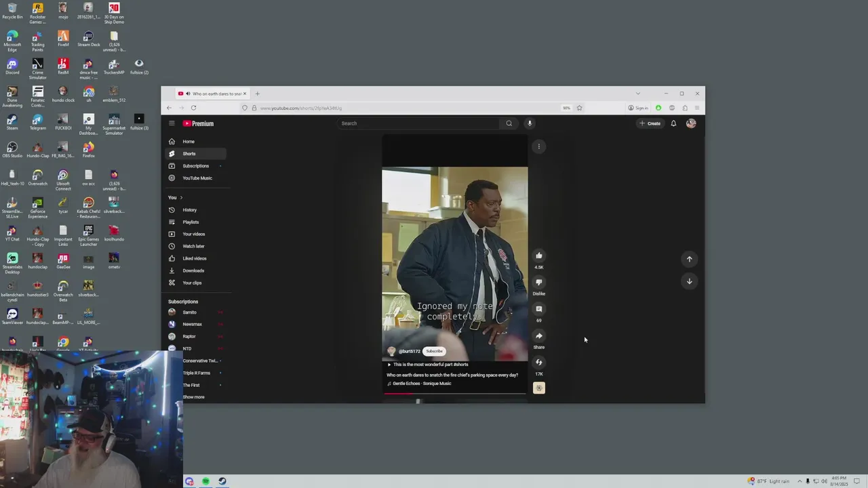Open the browser extensions puzzle icon
This screenshot has width=868, height=488.
click(x=685, y=108)
